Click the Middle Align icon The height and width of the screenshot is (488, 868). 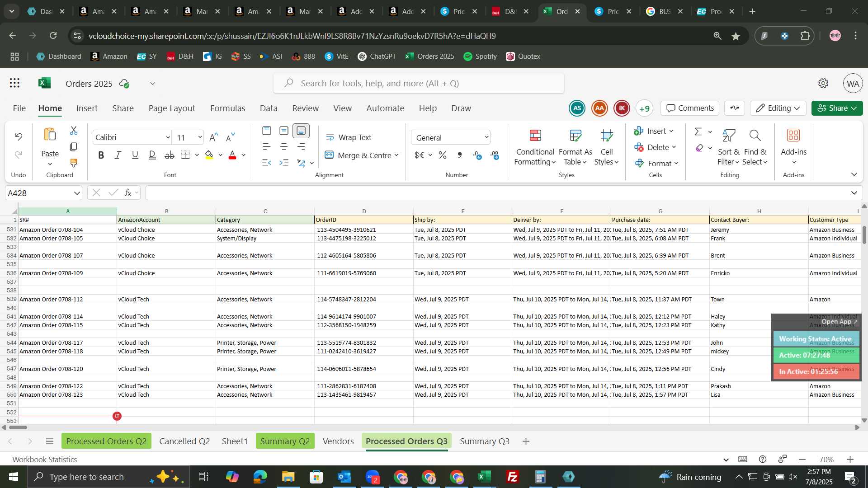(284, 131)
